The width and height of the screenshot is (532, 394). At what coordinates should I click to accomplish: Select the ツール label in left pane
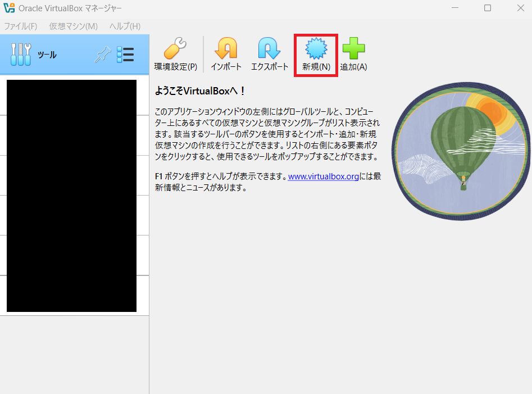click(x=47, y=55)
